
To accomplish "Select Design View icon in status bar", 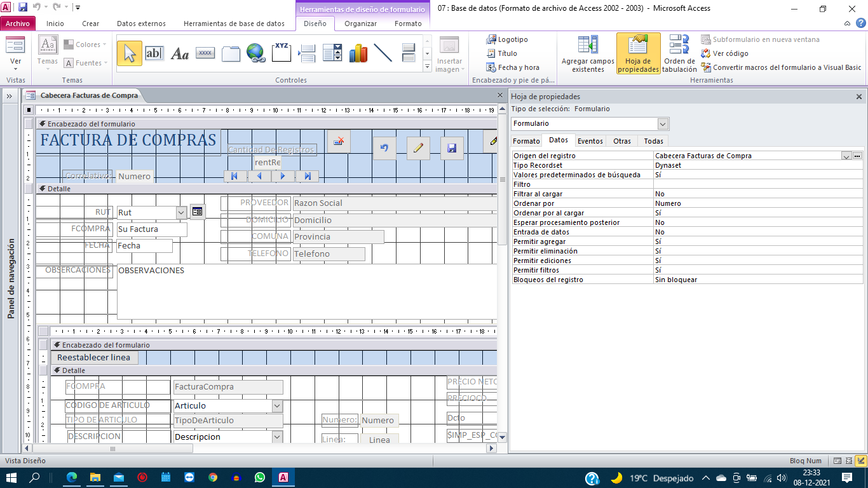I will click(x=861, y=461).
